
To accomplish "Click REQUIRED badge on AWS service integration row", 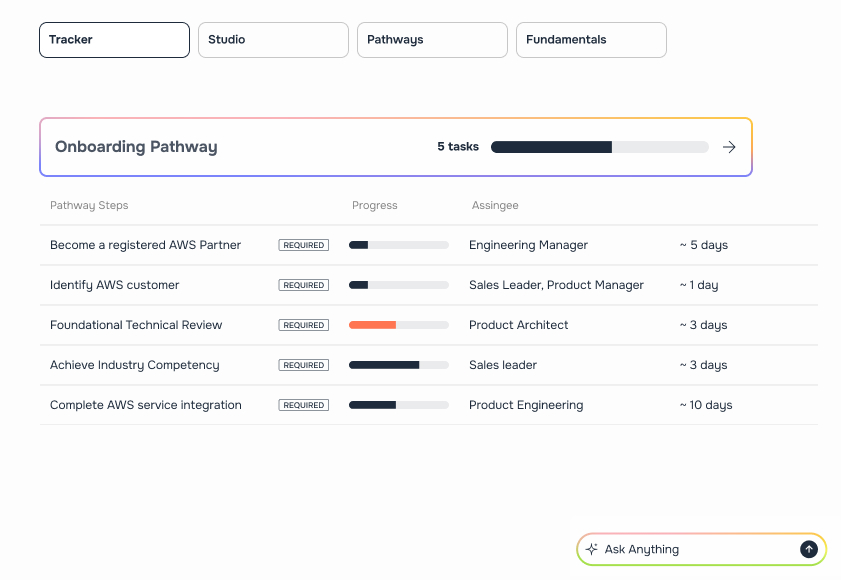I will pos(304,405).
